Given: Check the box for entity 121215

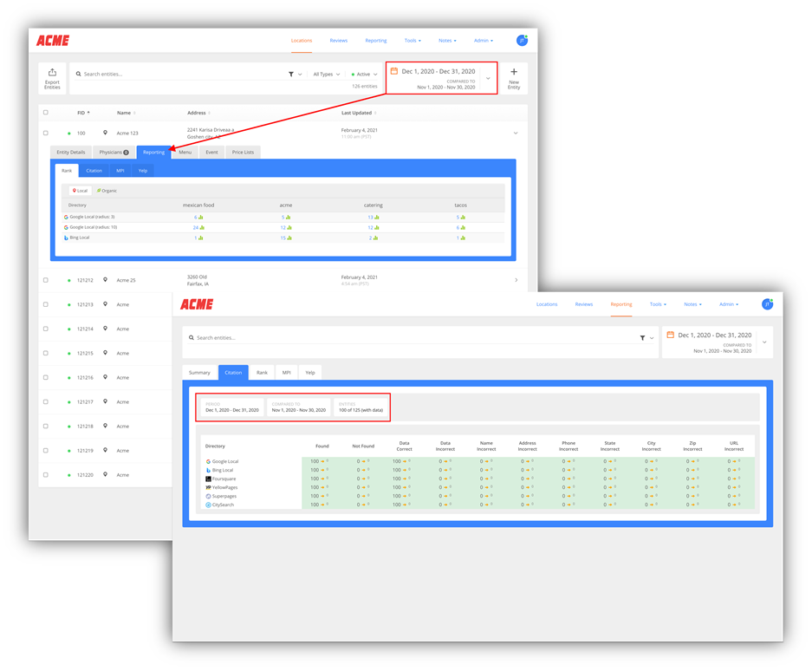Looking at the screenshot, I should point(46,354).
